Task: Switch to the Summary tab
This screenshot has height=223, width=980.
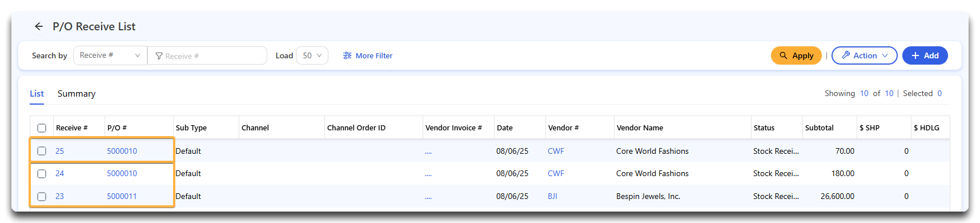Action: [x=77, y=94]
